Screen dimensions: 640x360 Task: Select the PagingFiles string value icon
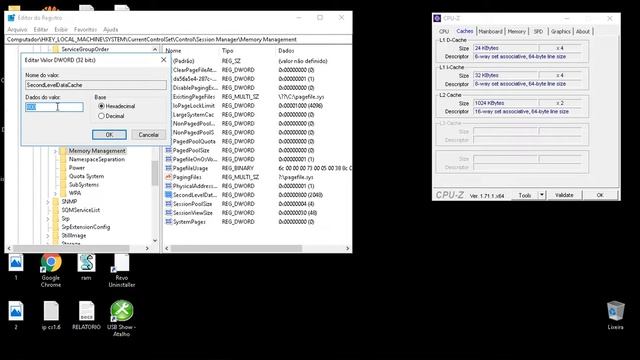pos(168,177)
